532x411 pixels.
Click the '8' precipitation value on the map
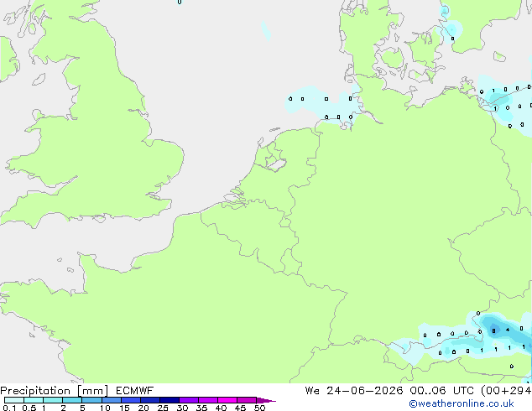493,330
